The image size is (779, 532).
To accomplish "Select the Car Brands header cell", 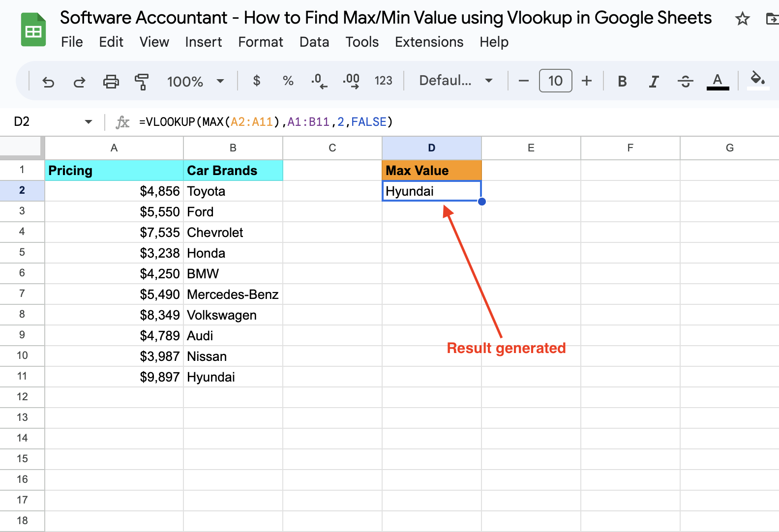I will click(233, 171).
